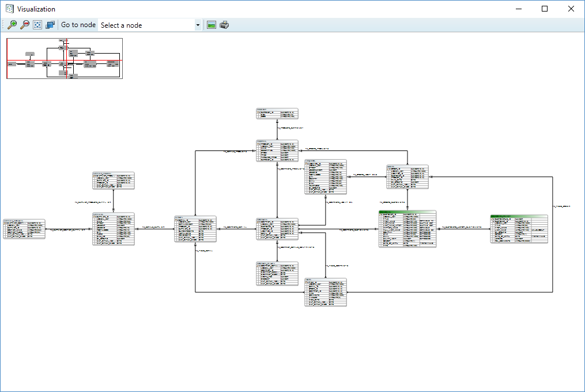
Task: Fit the diagram to the window
Action: 37,25
